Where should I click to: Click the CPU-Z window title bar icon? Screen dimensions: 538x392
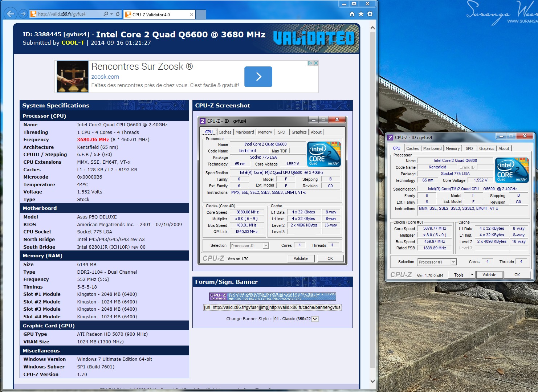(390, 138)
